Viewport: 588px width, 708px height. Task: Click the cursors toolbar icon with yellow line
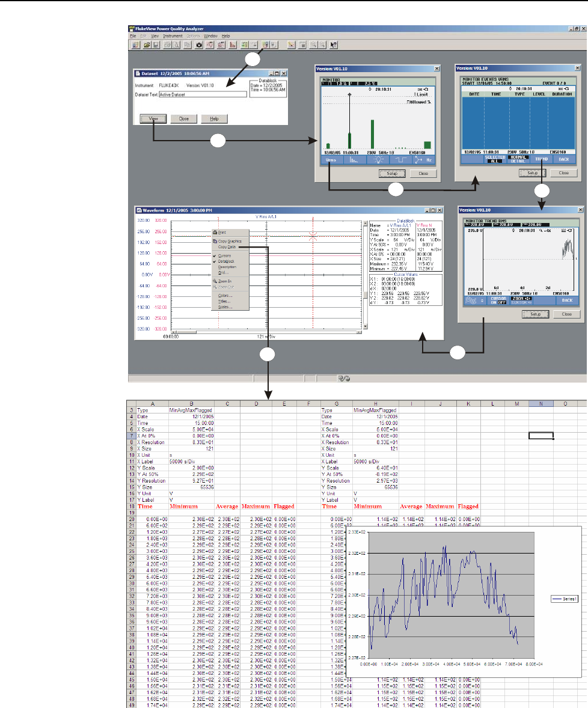coord(291,44)
